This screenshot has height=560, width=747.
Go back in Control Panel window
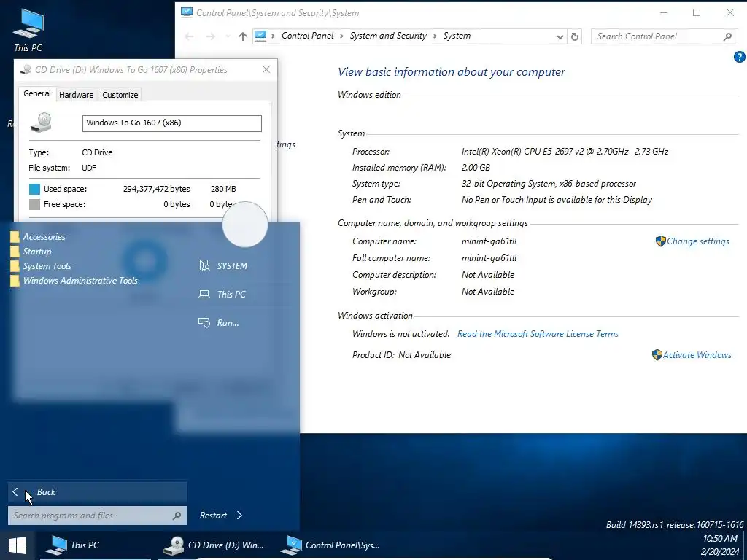[189, 36]
